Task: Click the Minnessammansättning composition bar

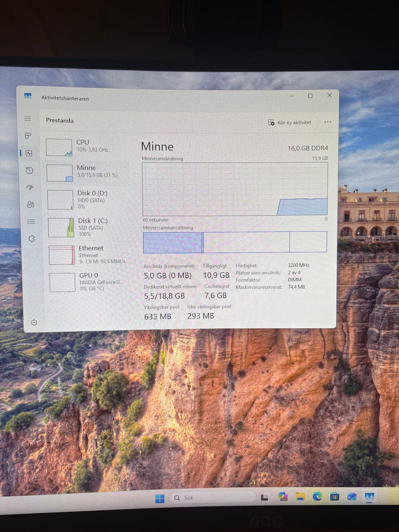Action: (x=235, y=242)
